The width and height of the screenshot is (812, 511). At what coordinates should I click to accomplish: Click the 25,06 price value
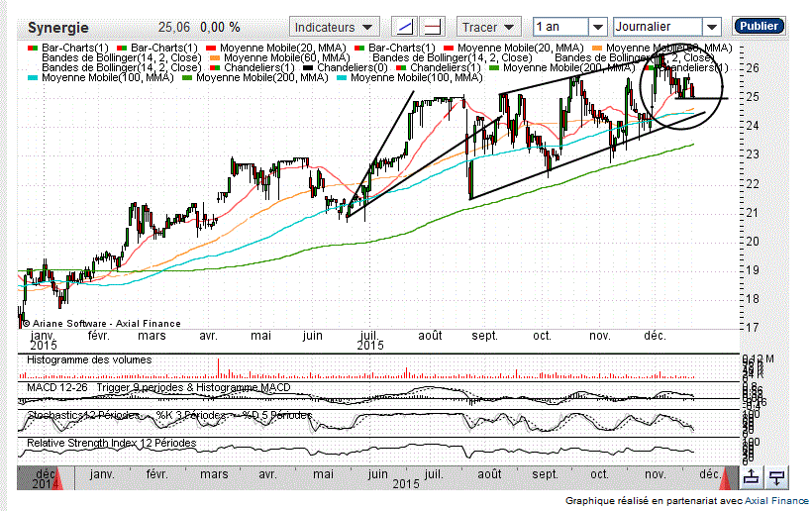point(174,27)
